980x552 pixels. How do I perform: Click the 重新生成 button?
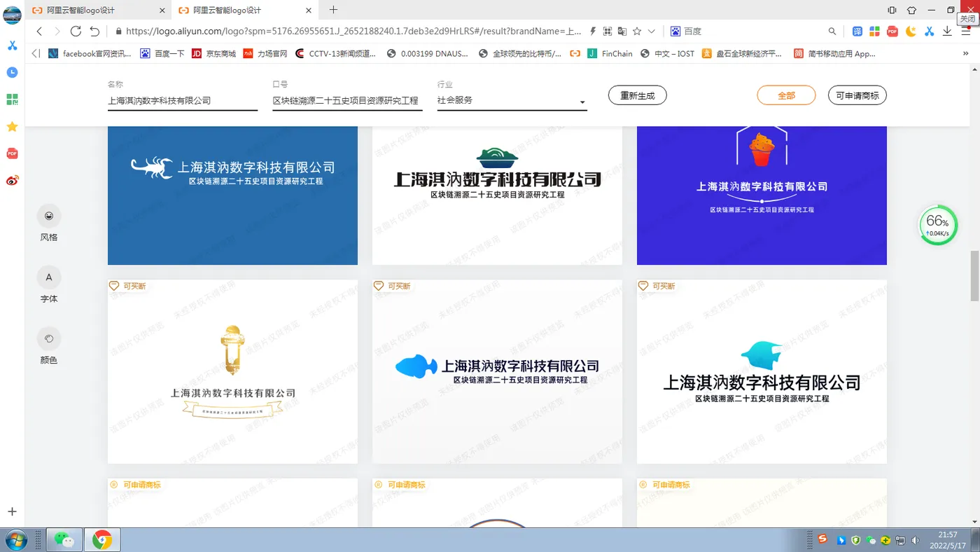(638, 95)
